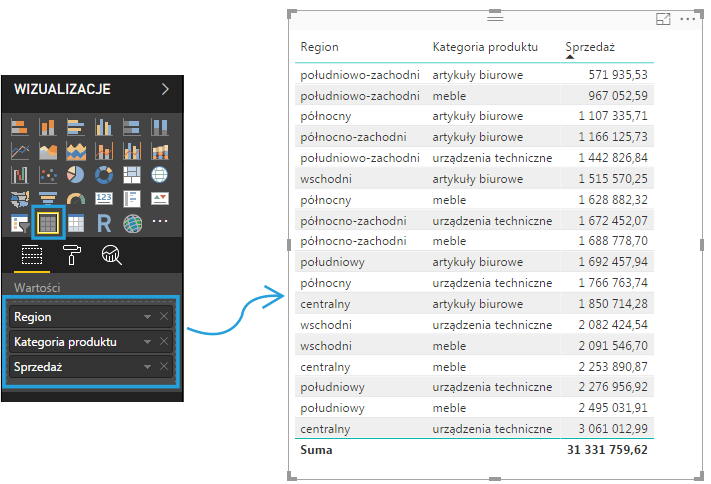Viewport: 711px width, 484px height.
Task: Choose the pie chart visualization
Action: [x=75, y=174]
